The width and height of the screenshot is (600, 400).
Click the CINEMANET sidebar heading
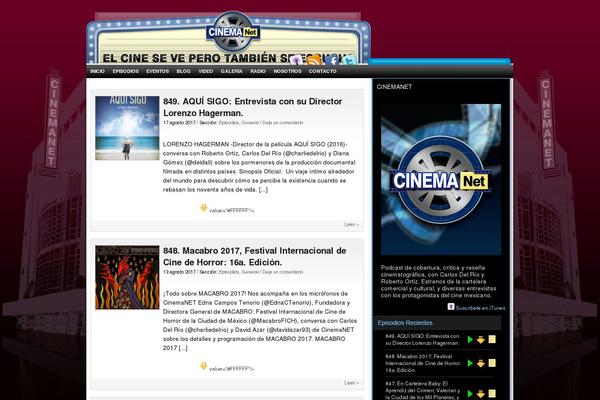click(394, 87)
